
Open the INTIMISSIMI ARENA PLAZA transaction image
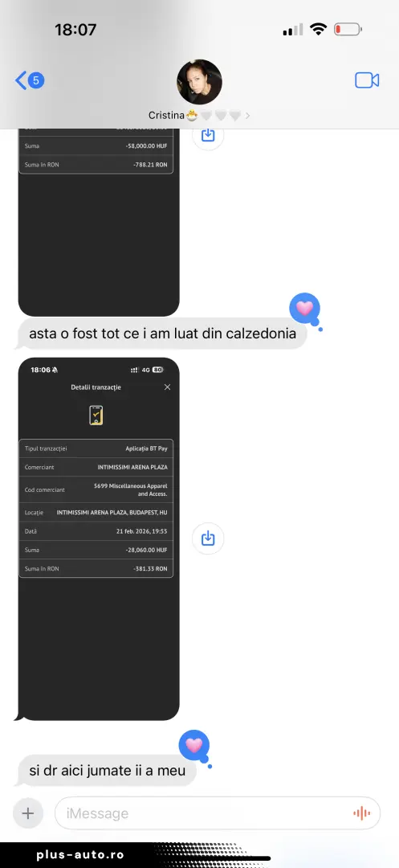tap(99, 539)
